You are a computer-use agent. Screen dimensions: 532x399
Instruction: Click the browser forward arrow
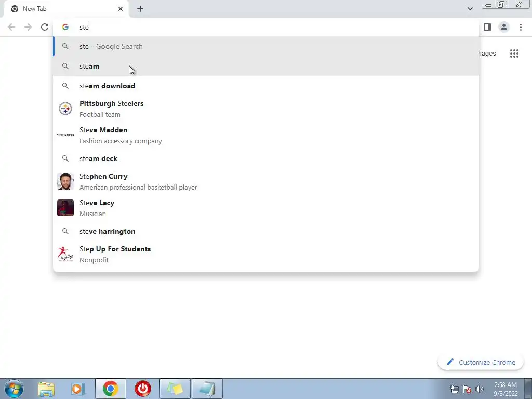[x=28, y=27]
